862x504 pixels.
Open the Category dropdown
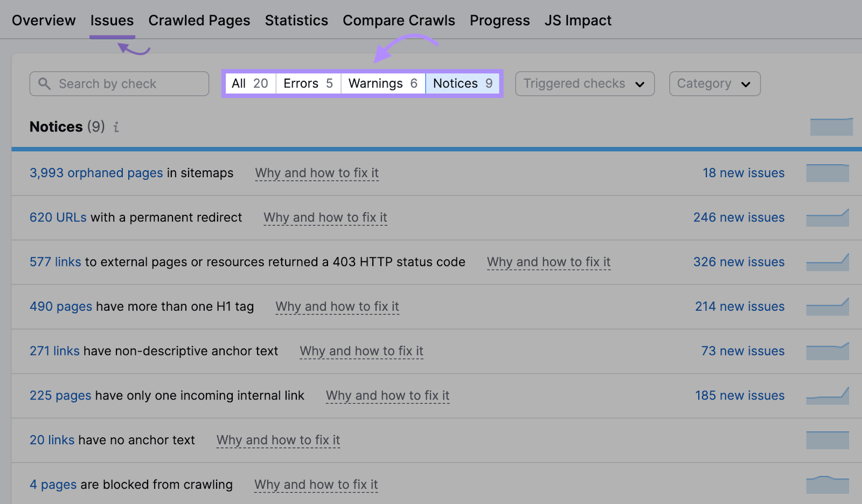coord(714,83)
